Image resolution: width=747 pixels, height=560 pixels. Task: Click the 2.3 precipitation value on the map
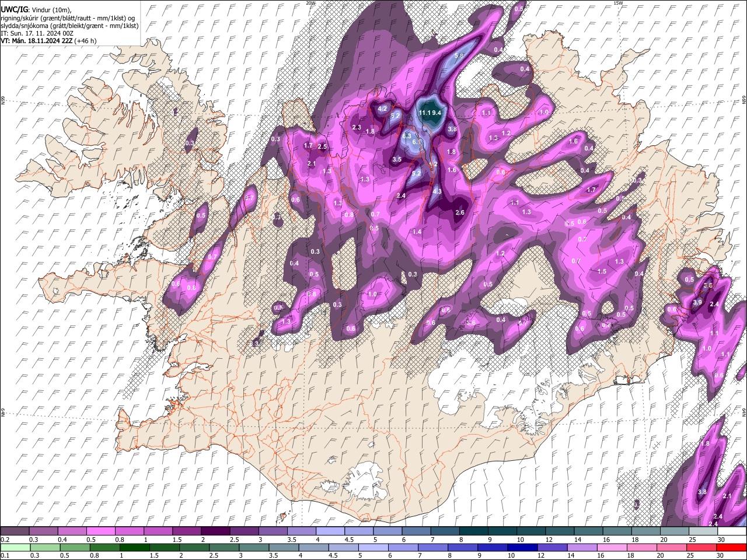tap(357, 127)
